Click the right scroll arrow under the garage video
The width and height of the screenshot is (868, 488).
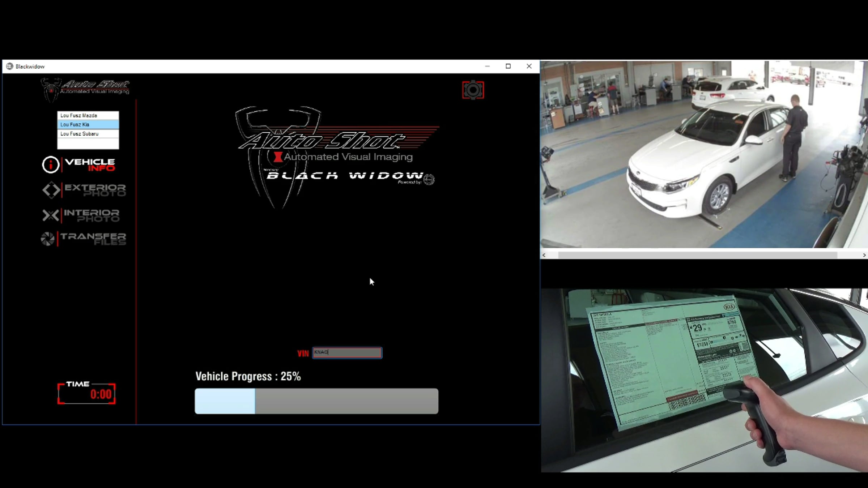[864, 255]
